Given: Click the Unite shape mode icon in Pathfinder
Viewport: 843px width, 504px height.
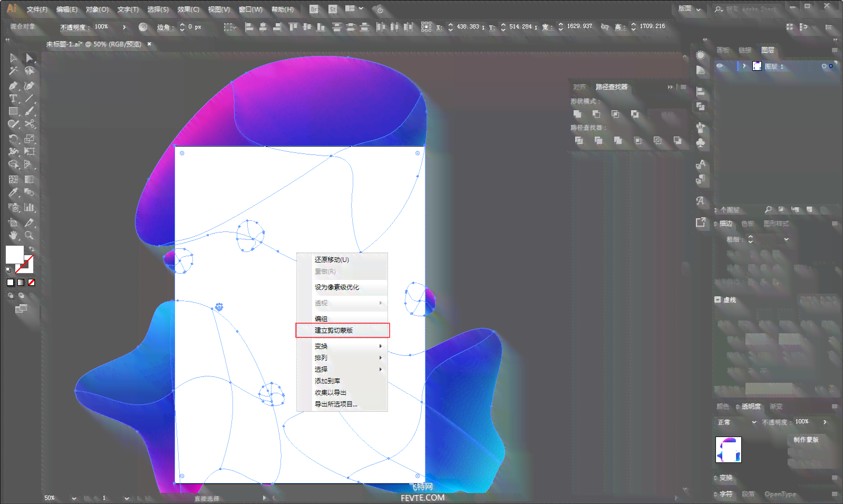Looking at the screenshot, I should pos(577,114).
